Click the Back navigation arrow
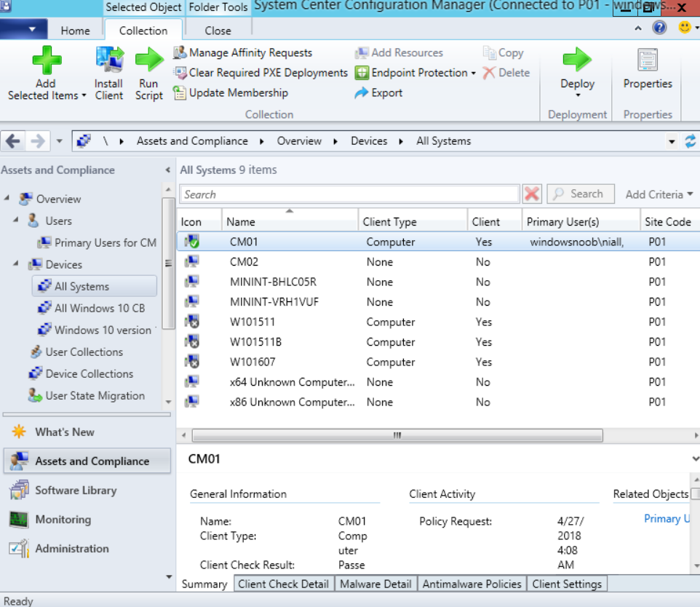Viewport: 700px width, 607px height. click(13, 142)
